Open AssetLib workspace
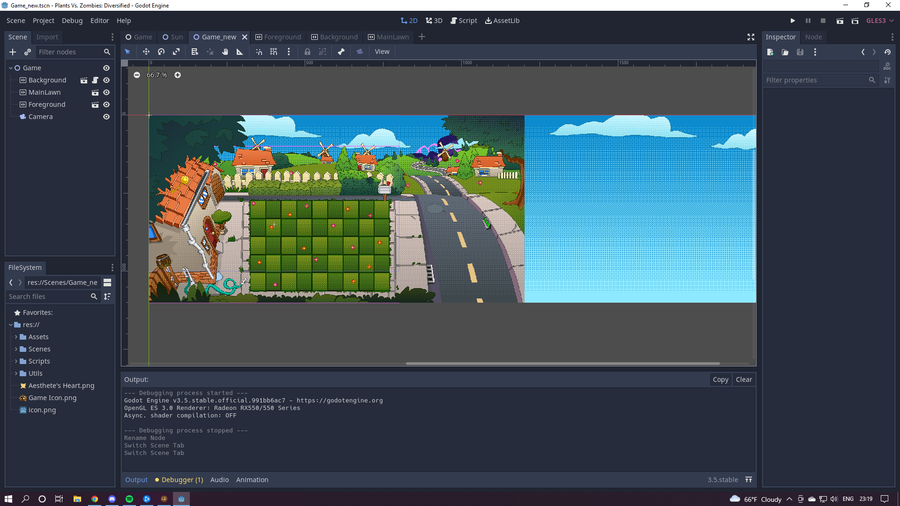900x506 pixels. 502,21
